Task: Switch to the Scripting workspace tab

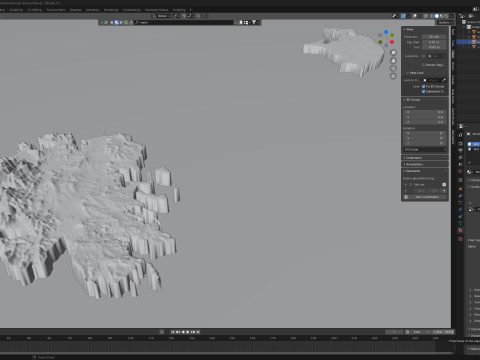Action: click(179, 10)
